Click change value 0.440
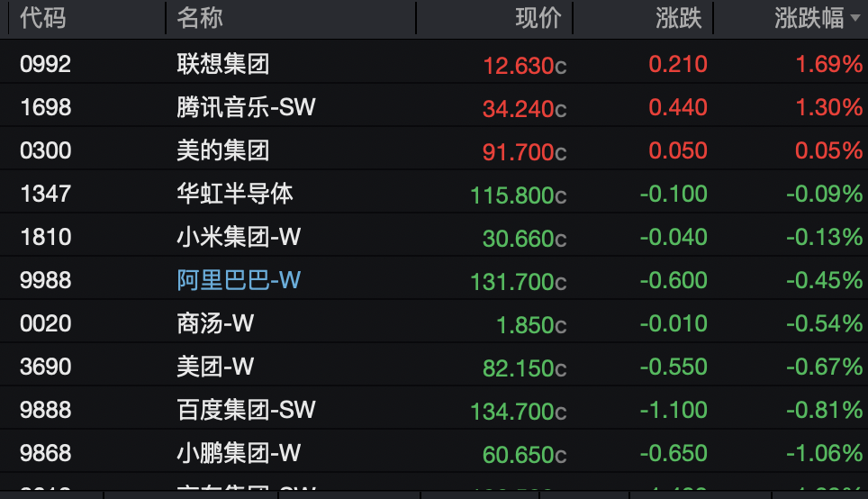 (678, 107)
